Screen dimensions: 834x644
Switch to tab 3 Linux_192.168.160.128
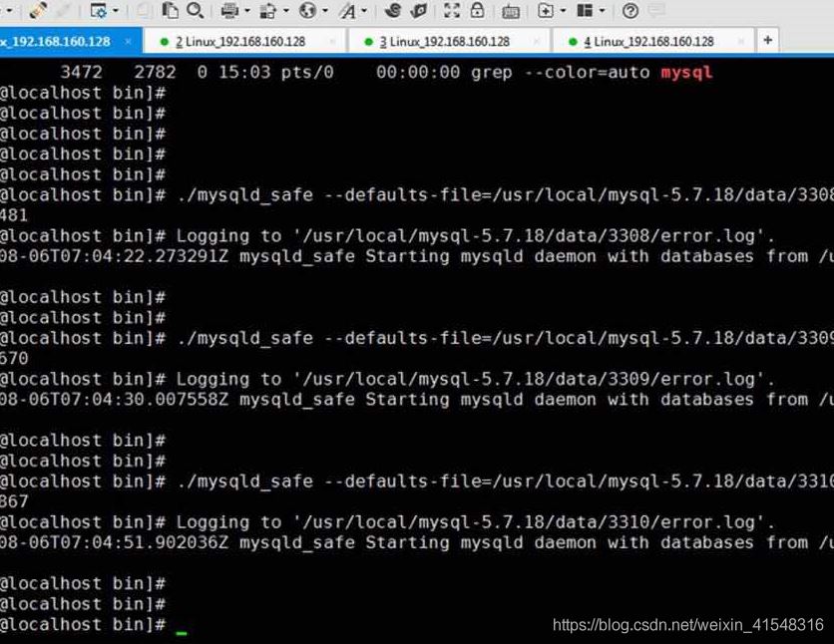point(444,41)
